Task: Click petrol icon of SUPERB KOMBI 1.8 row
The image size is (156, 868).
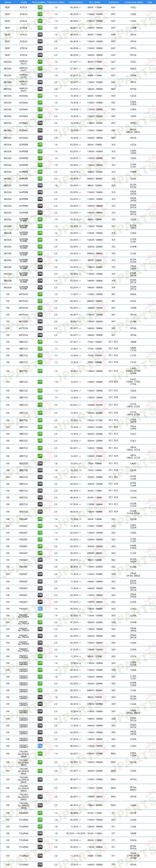Action: [x=40, y=240]
